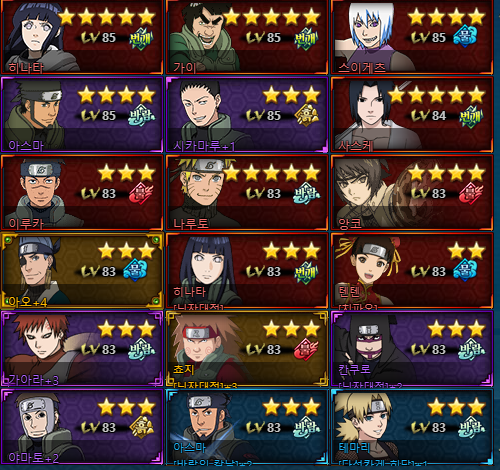Click the earth element icon on 시카마루+1 card

(307, 115)
